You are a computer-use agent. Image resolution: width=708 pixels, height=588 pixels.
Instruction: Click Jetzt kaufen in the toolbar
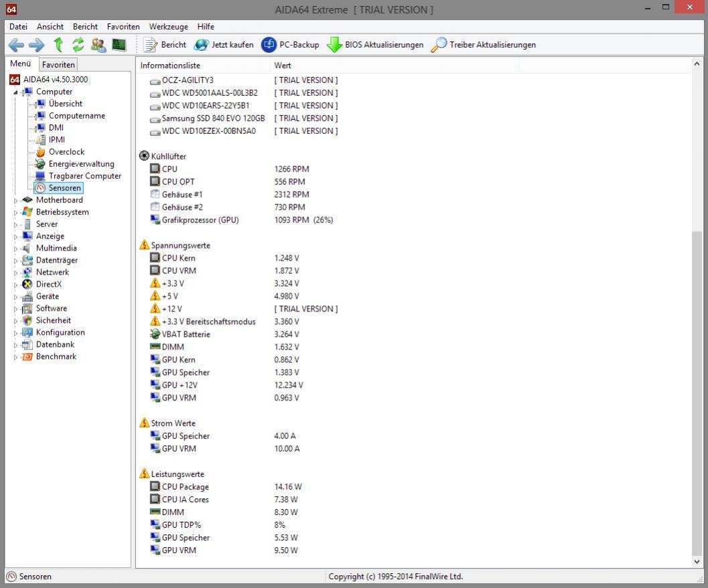pyautogui.click(x=224, y=45)
